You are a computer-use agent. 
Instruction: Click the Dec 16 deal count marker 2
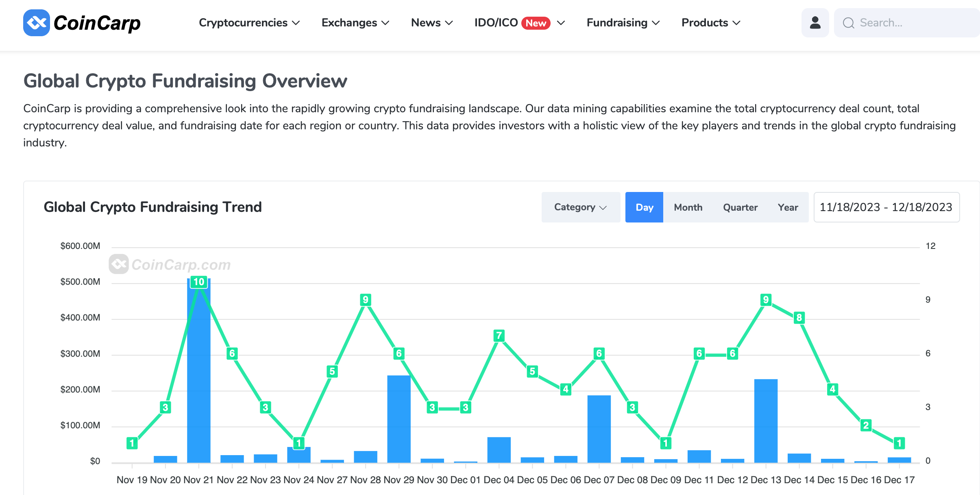(866, 425)
